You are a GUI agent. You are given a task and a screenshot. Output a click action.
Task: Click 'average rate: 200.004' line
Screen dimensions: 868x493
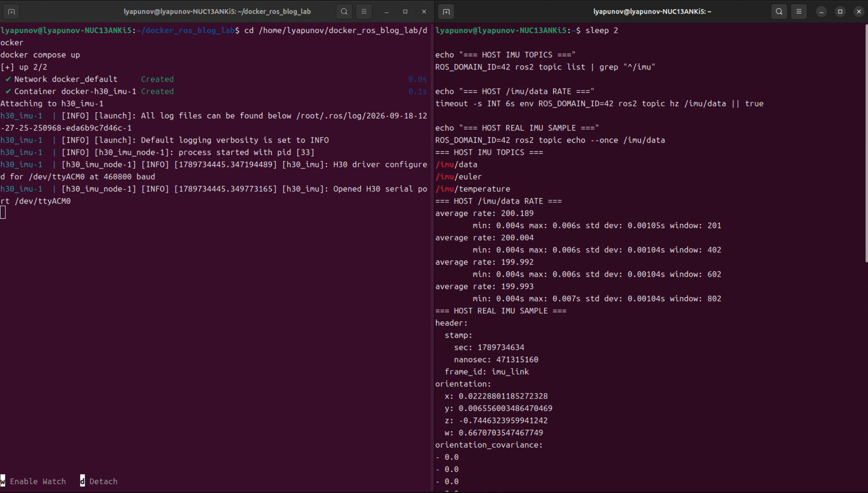(484, 238)
